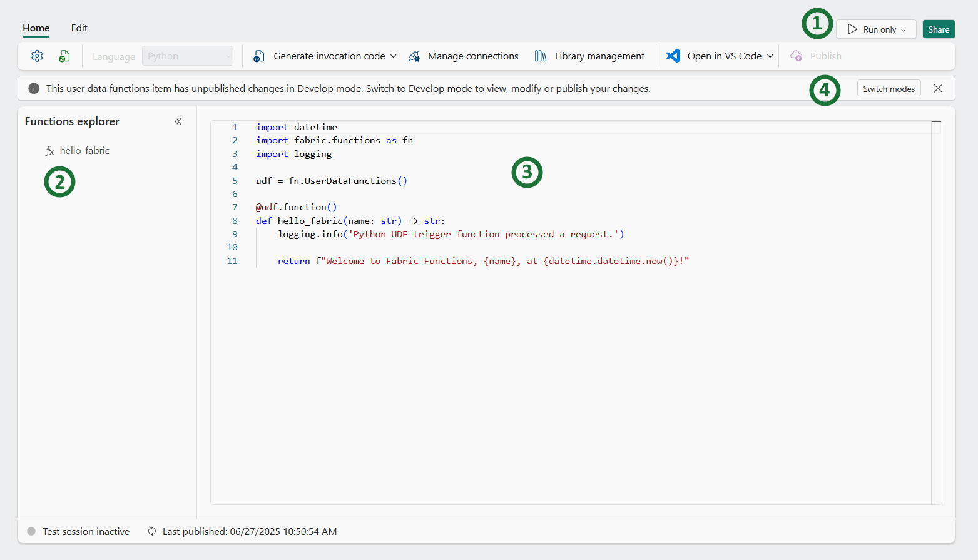Click the Publish cloud icon
978x560 pixels.
797,56
